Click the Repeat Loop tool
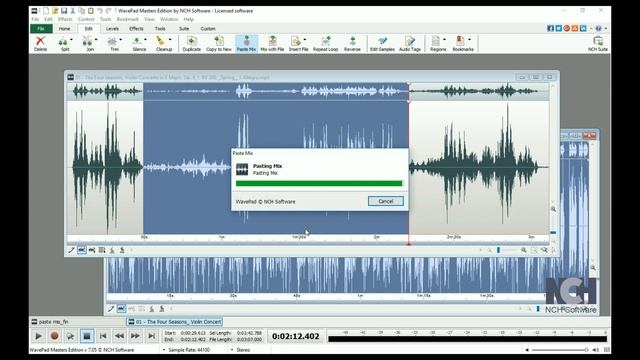The height and width of the screenshot is (360, 640). click(325, 43)
